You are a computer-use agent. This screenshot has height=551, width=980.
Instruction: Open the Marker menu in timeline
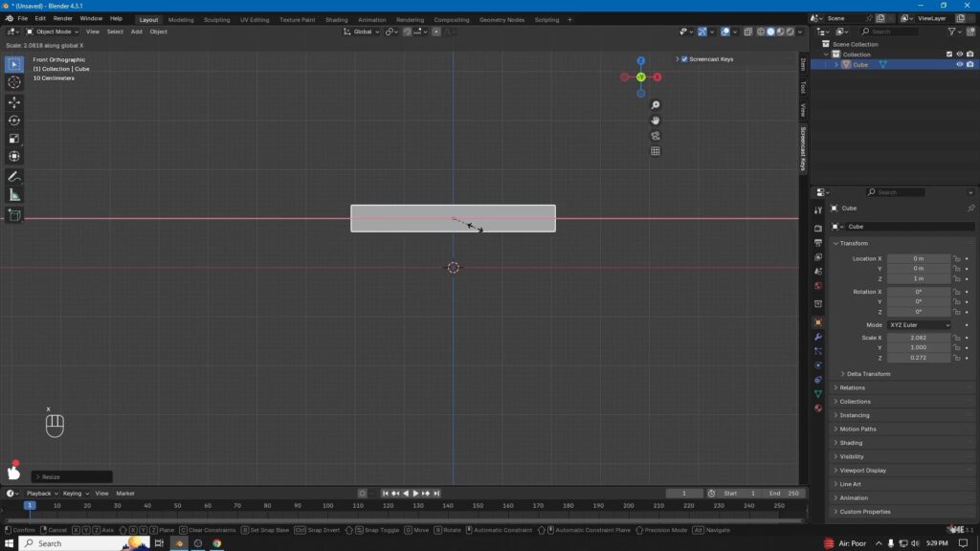click(125, 494)
